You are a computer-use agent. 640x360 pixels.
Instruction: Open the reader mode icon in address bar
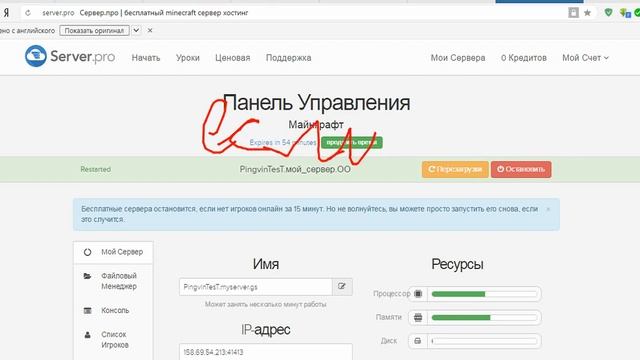[573, 13]
